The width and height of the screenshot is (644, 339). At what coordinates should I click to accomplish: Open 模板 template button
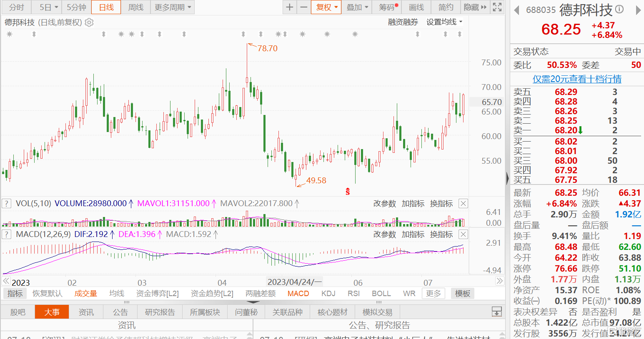(463, 294)
